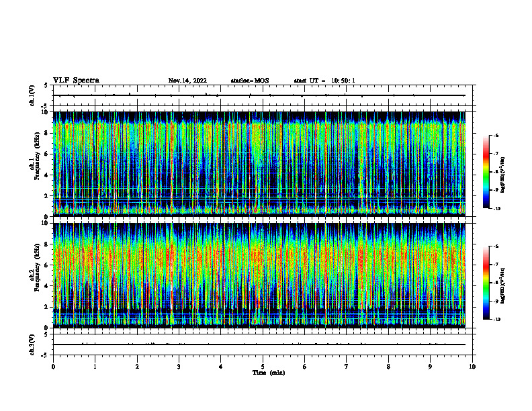The height and width of the screenshot is (411, 532).
Task: Select the date text "Nov.14, 2022"
Action: click(x=187, y=81)
